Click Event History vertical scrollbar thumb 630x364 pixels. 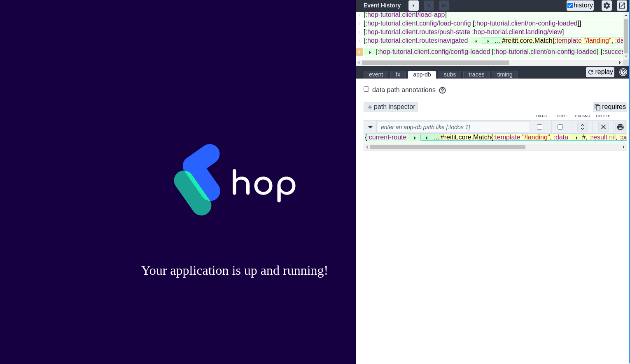(626, 35)
